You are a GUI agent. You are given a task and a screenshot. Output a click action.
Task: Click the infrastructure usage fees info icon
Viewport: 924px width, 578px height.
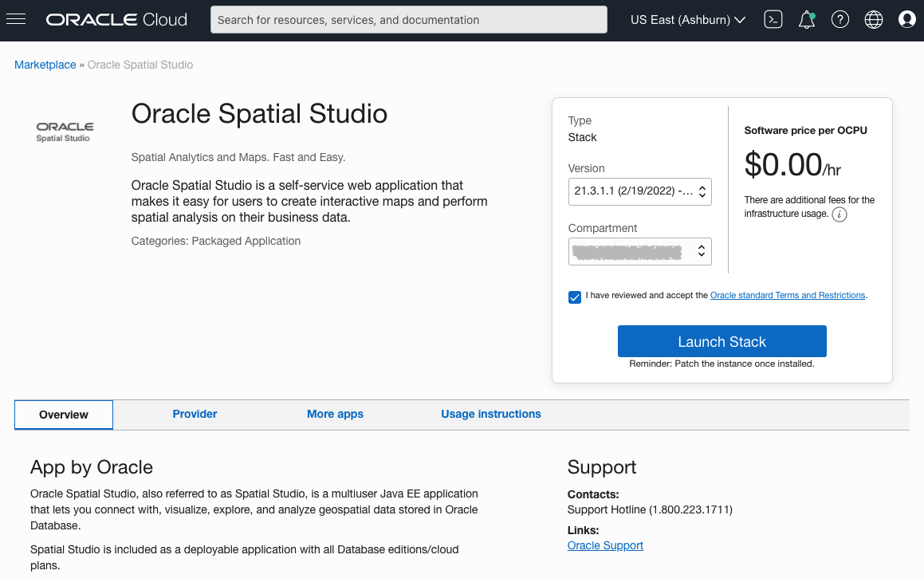[839, 214]
